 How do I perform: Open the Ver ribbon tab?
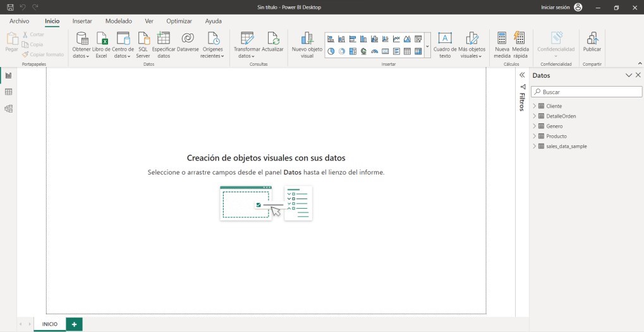coord(149,21)
